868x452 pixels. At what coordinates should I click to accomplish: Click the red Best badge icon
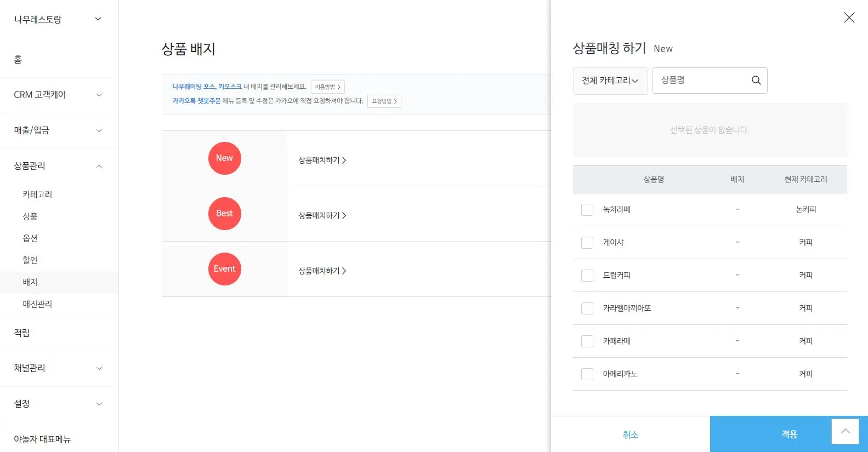(224, 214)
